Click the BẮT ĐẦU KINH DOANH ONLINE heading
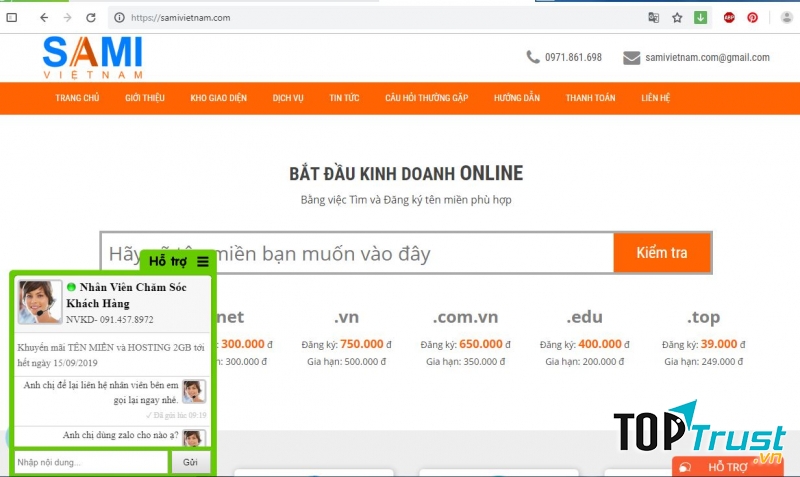 point(406,173)
